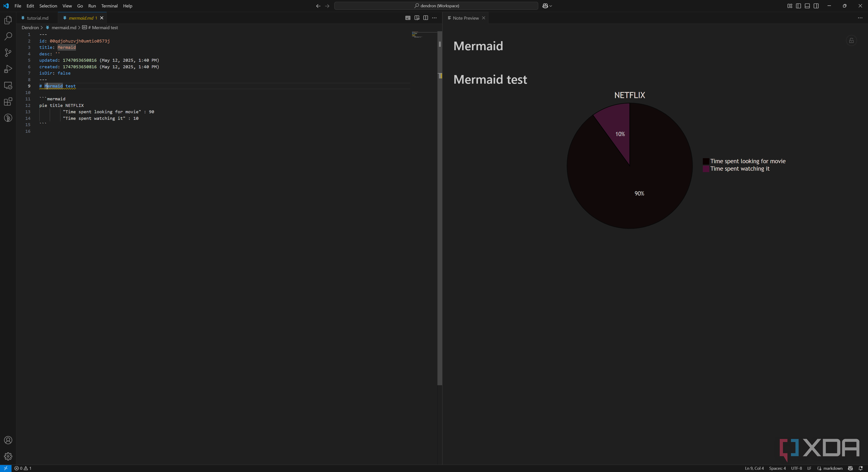This screenshot has width=868, height=472.
Task: Open Source Control view
Action: tap(8, 52)
